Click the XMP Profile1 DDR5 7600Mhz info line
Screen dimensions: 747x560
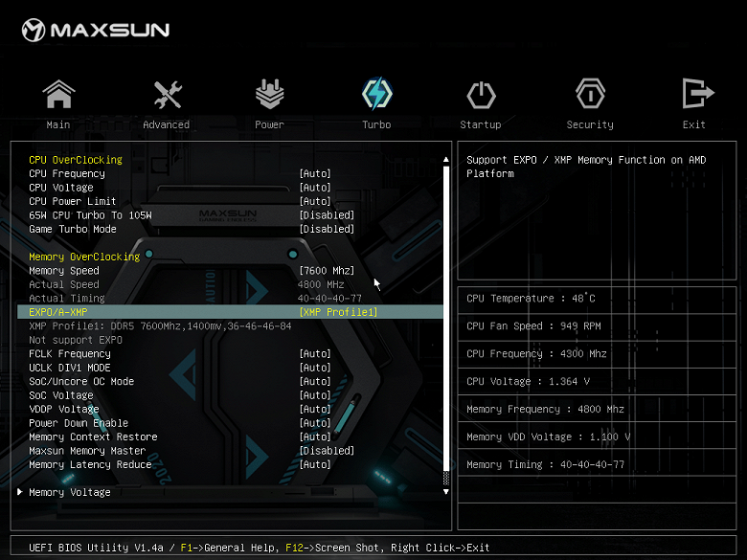160,326
